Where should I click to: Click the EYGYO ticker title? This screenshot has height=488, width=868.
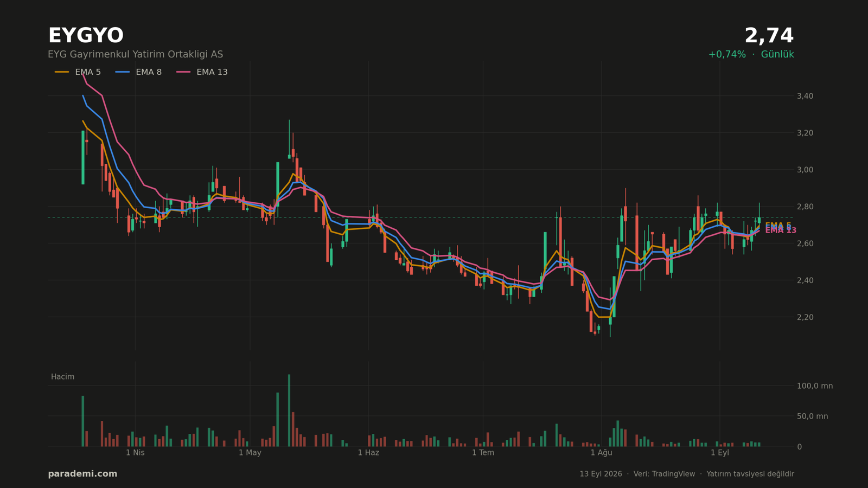86,36
